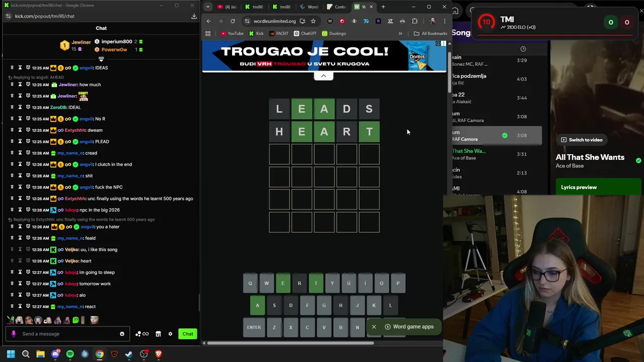Switch to the Conte... tab
Viewport: 644px width, 362px height.
click(x=336, y=7)
